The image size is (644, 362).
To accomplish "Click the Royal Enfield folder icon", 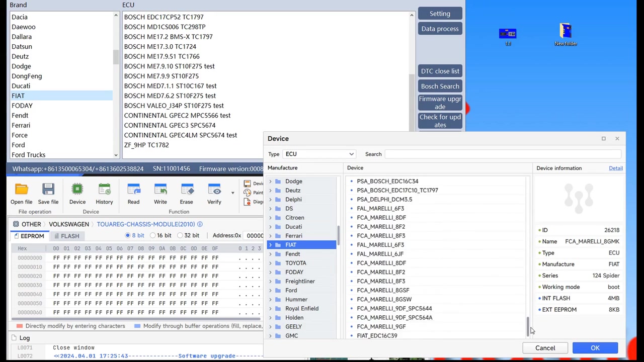I will coord(278,308).
